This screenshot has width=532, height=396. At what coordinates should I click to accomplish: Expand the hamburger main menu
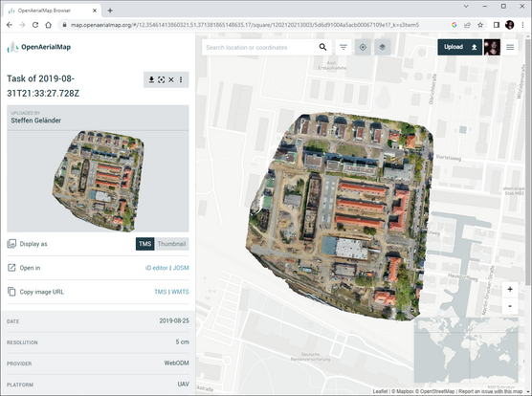pyautogui.click(x=510, y=47)
